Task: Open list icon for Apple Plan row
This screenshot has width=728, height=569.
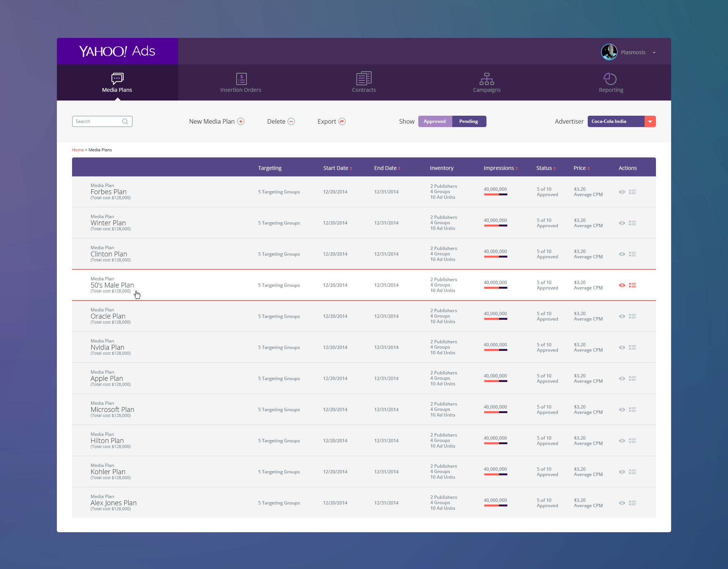Action: pos(632,379)
